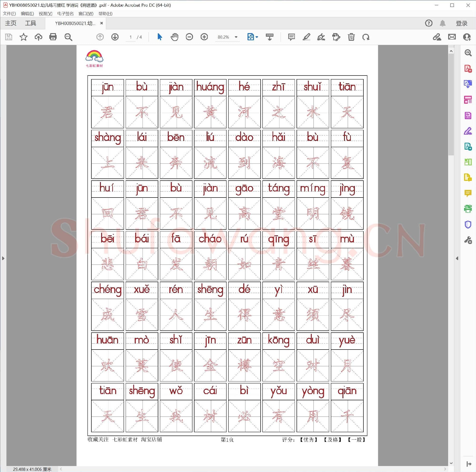Open the zoom percentage dropdown
The image size is (476, 472).
(x=236, y=37)
